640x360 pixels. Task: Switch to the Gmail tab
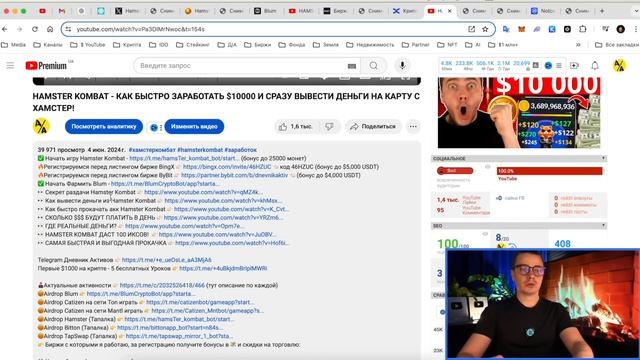coord(62,11)
